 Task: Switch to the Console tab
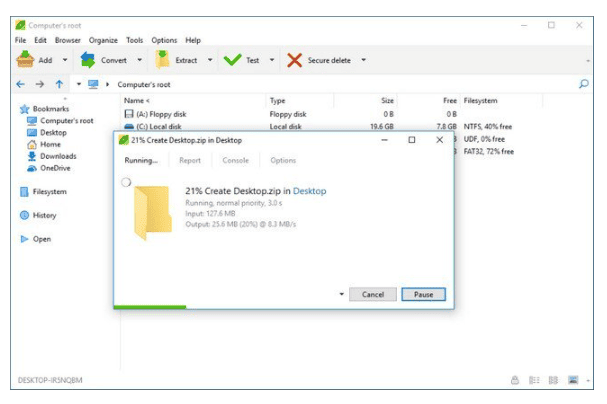235,160
